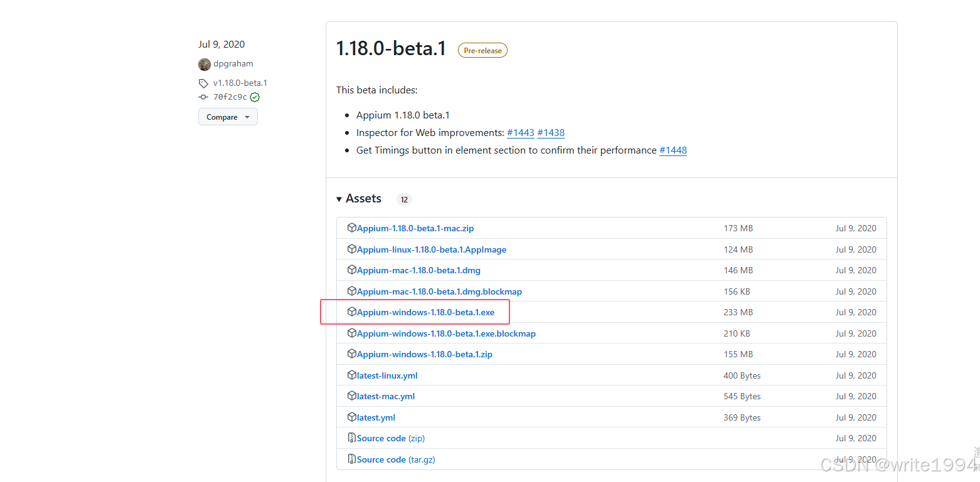Click package icon beside Appium-mac dmg.blockmap
Viewport: 980px width, 482px height.
pos(352,291)
